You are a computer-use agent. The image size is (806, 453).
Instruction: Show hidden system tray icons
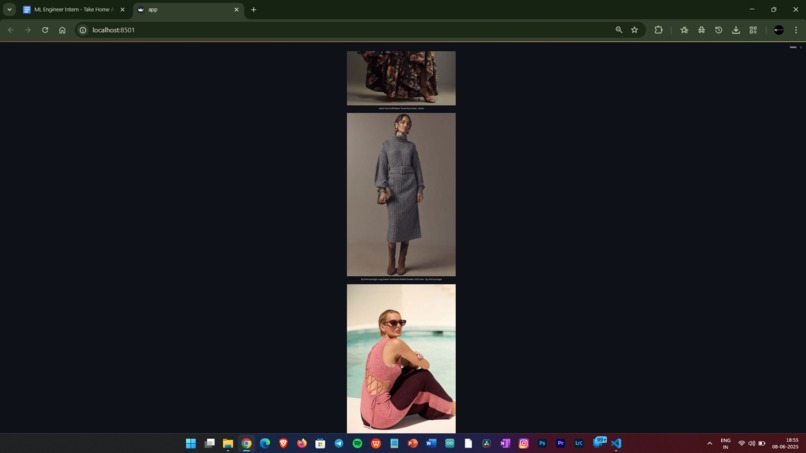[709, 443]
